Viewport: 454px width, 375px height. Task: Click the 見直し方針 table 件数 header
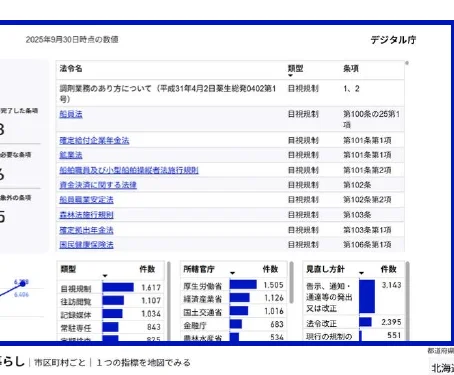pyautogui.click(x=388, y=269)
